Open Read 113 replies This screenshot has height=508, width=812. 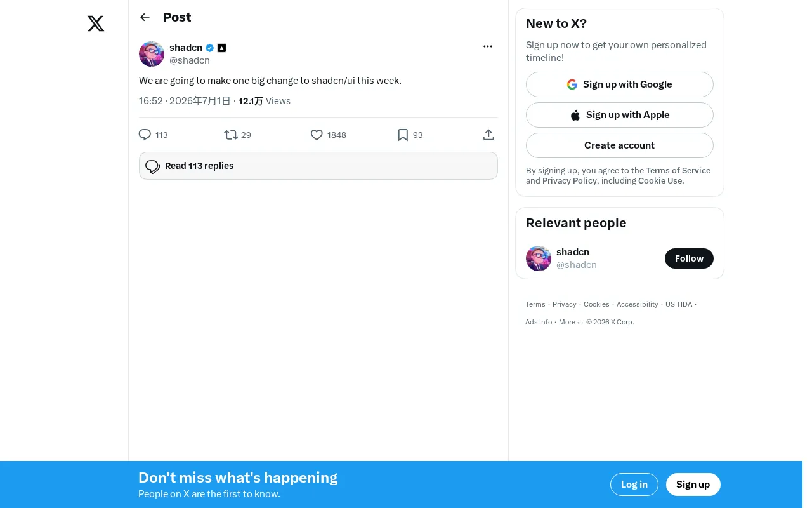tap(318, 166)
